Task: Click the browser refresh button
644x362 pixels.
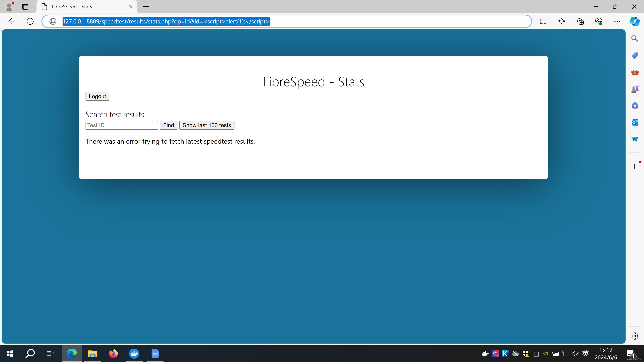Action: point(30,21)
